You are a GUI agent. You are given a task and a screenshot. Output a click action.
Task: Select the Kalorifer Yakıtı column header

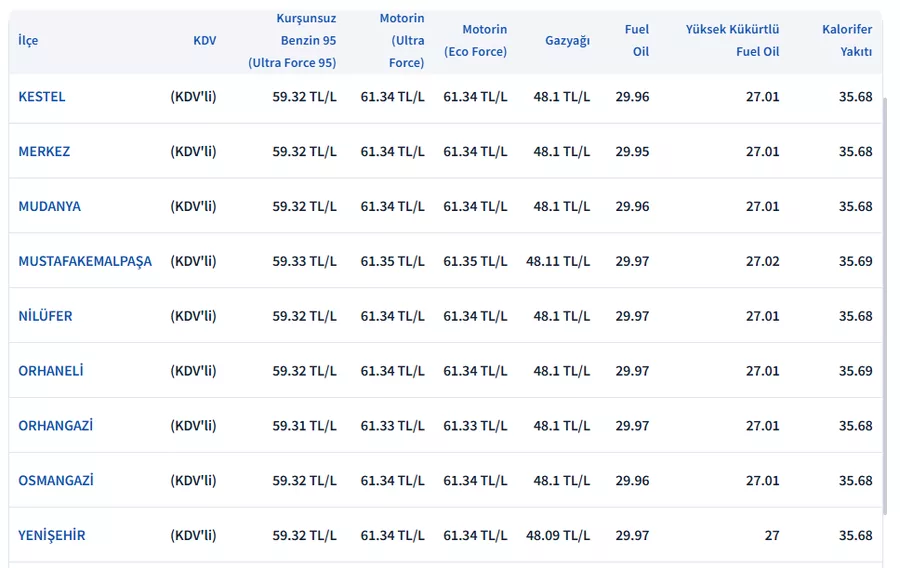point(846,41)
